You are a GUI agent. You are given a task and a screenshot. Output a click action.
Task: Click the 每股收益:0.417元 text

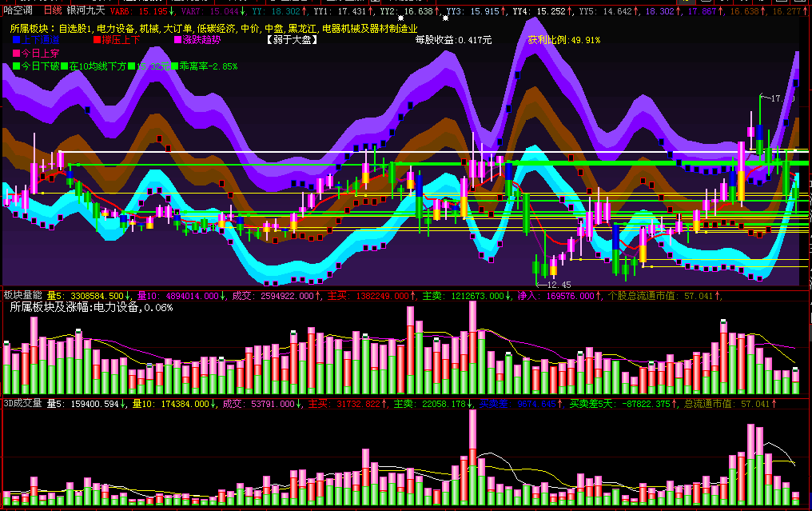[x=454, y=40]
